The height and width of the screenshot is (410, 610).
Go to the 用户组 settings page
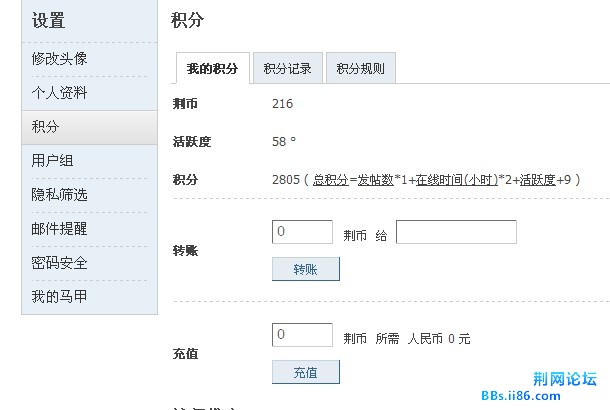tap(52, 161)
